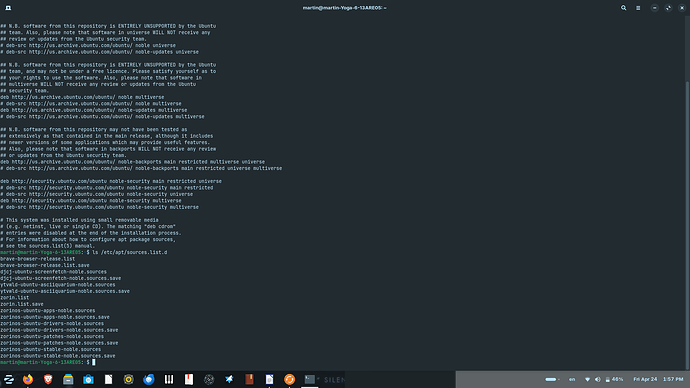Click 'zorinos-ubuntu-drivers-noble.sources.save' entry
Viewport: 690px width, 388px height.
59,330
